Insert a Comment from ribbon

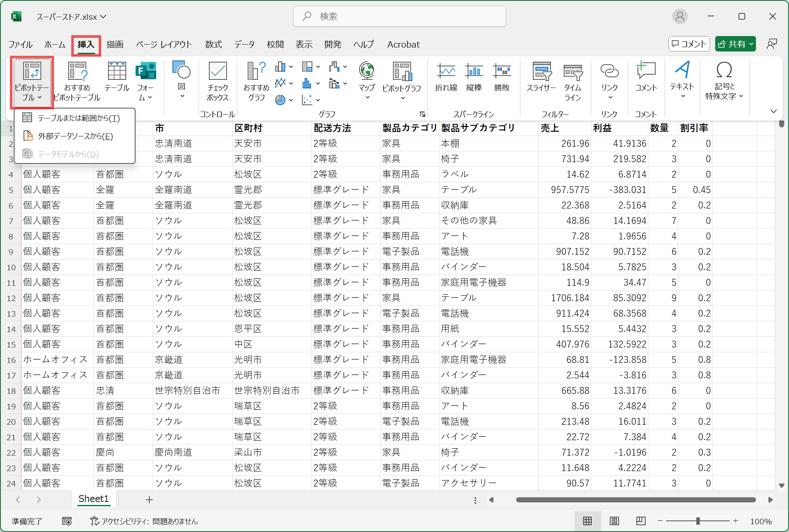pos(646,77)
